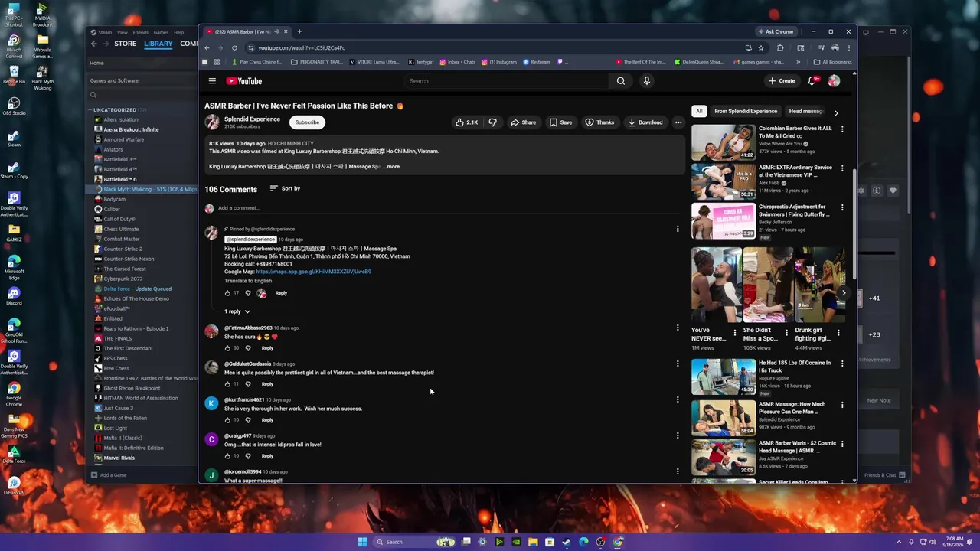Go back in Chrome
The width and height of the screenshot is (980, 551).
point(207,47)
